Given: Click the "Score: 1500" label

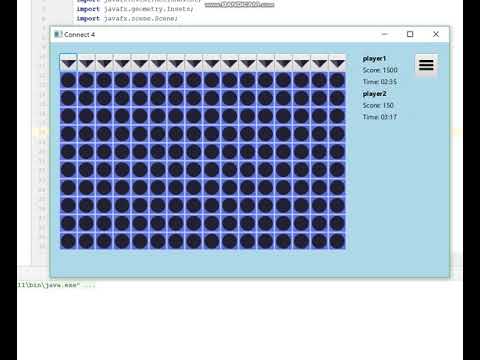Looking at the screenshot, I should [380, 70].
